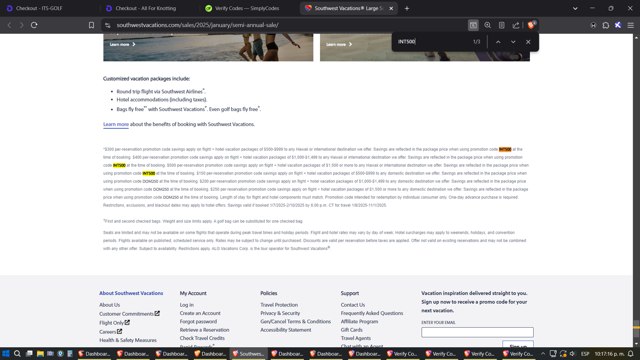Open Windows taskbar search
The image size is (640, 360).
(17, 354)
